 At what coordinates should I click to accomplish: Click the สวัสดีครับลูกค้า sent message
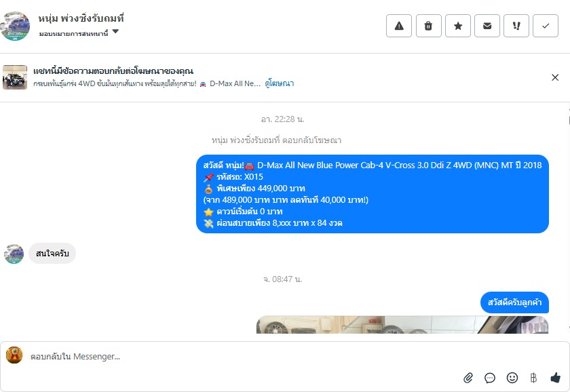click(x=514, y=302)
